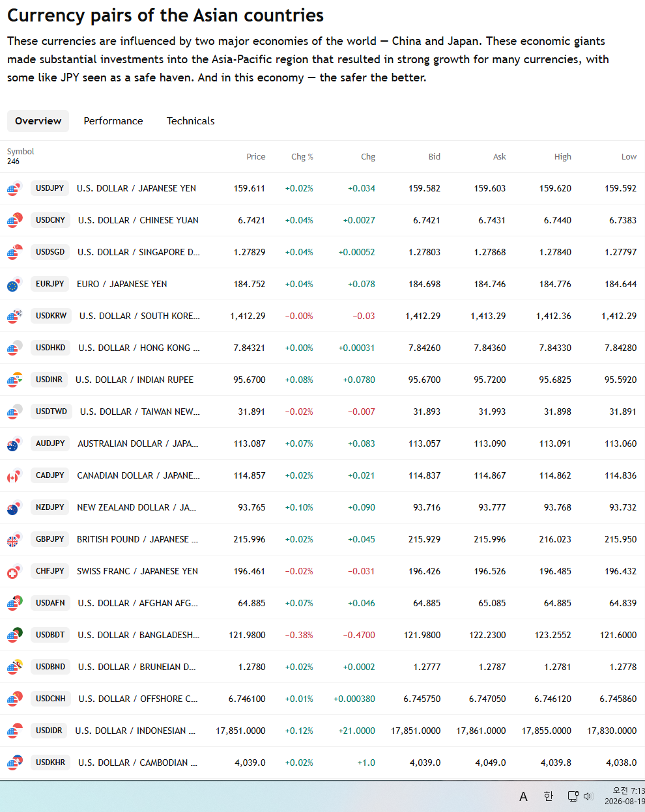Click the USDTWD flag pair icon
Viewport: 645px width, 812px height.
pyautogui.click(x=14, y=412)
